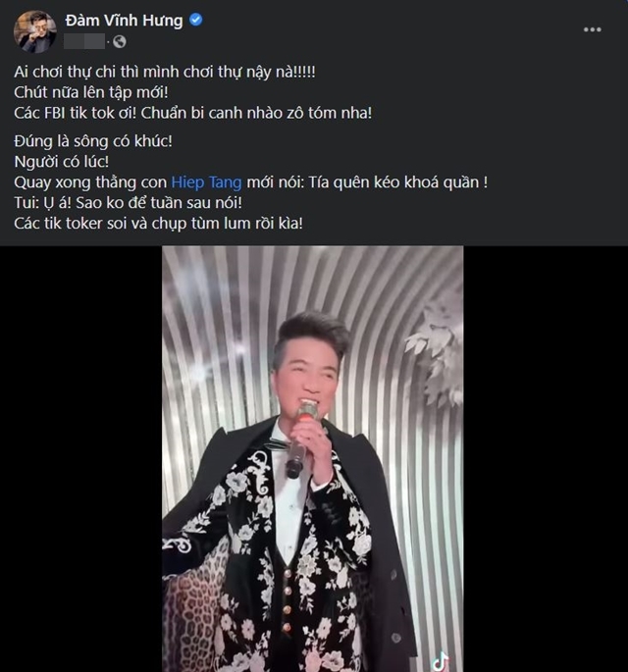Click the blurred post timestamp
Screen dimensions: 628x672
tap(85, 41)
